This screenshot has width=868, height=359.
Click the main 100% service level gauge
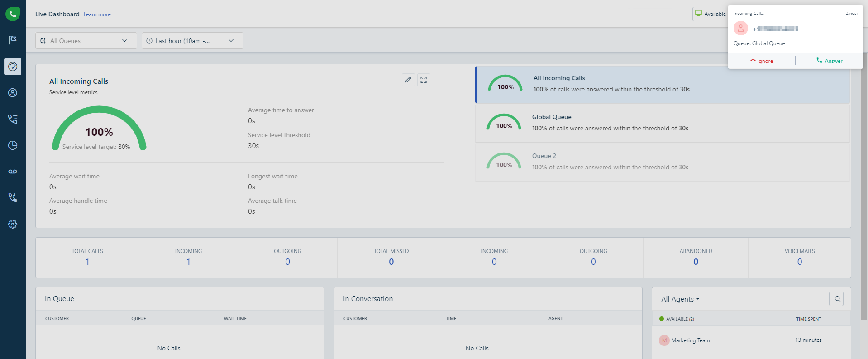coord(99,128)
